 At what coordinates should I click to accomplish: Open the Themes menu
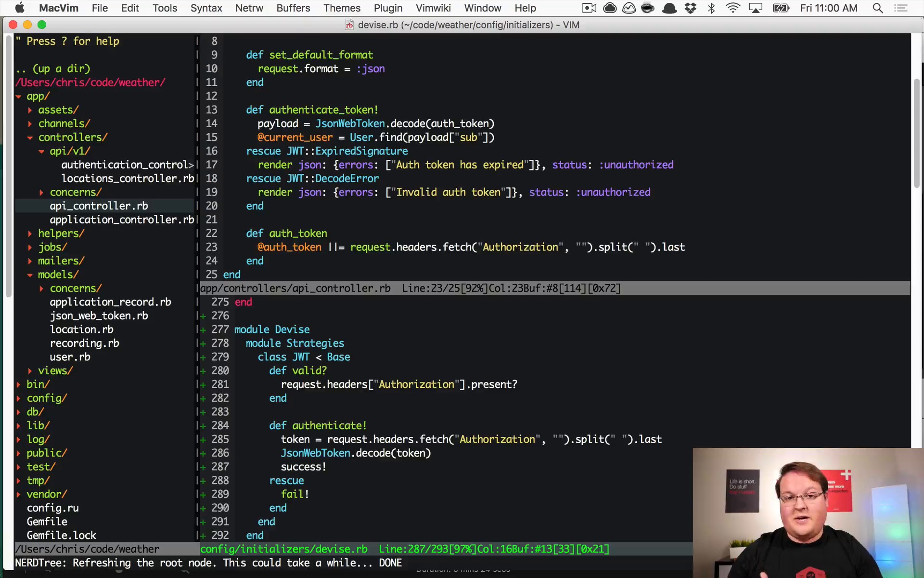(x=342, y=8)
